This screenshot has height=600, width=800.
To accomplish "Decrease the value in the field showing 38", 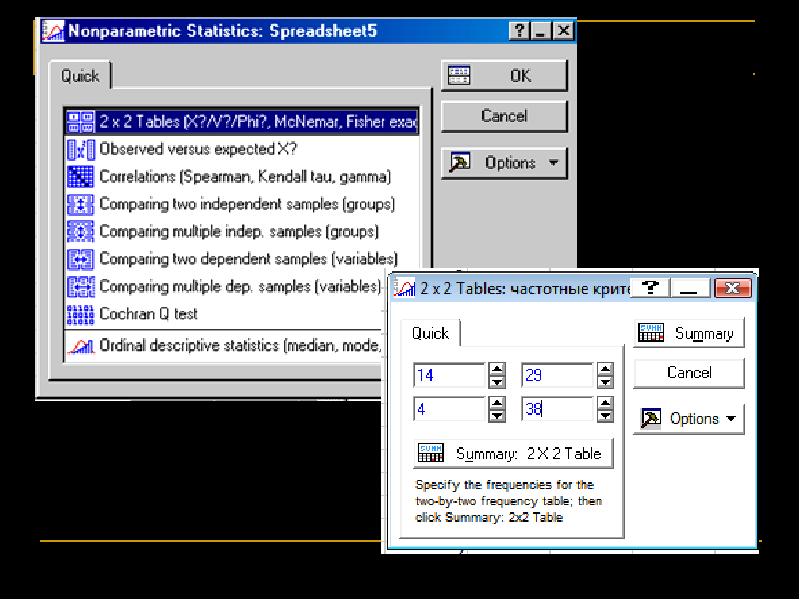I will 604,416.
